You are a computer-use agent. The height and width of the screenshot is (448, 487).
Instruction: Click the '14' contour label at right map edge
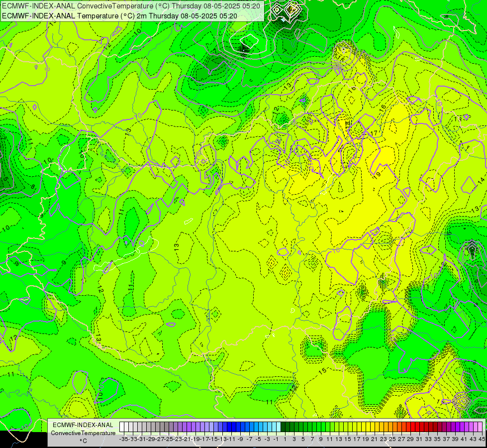(481, 180)
